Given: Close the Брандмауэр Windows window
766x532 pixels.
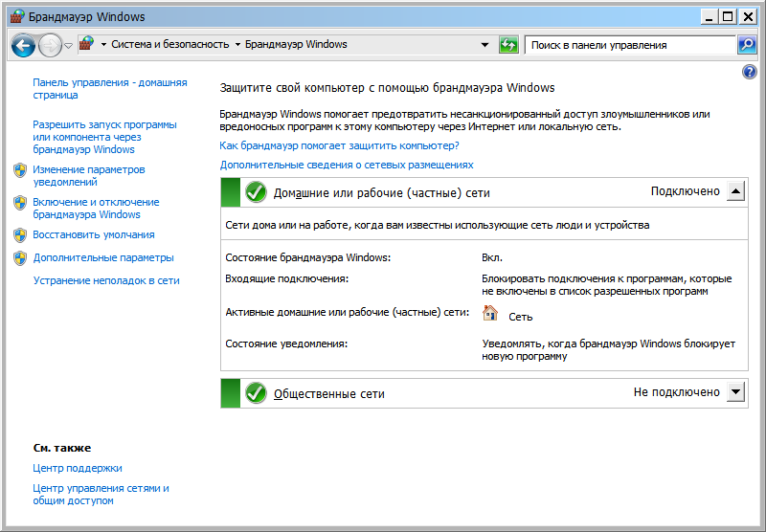Looking at the screenshot, I should point(748,17).
